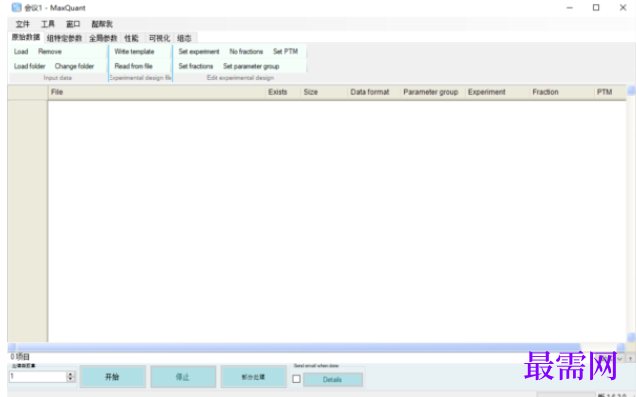Sort by the Parameter group column header
The height and width of the screenshot is (397, 636).
432,92
